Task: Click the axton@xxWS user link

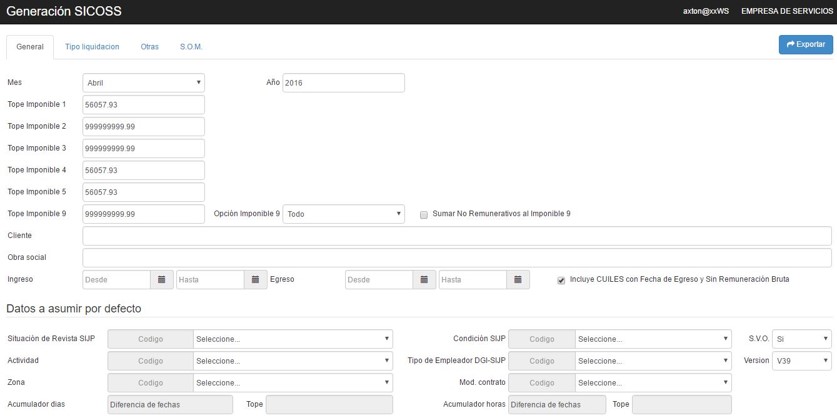Action: pyautogui.click(x=706, y=11)
